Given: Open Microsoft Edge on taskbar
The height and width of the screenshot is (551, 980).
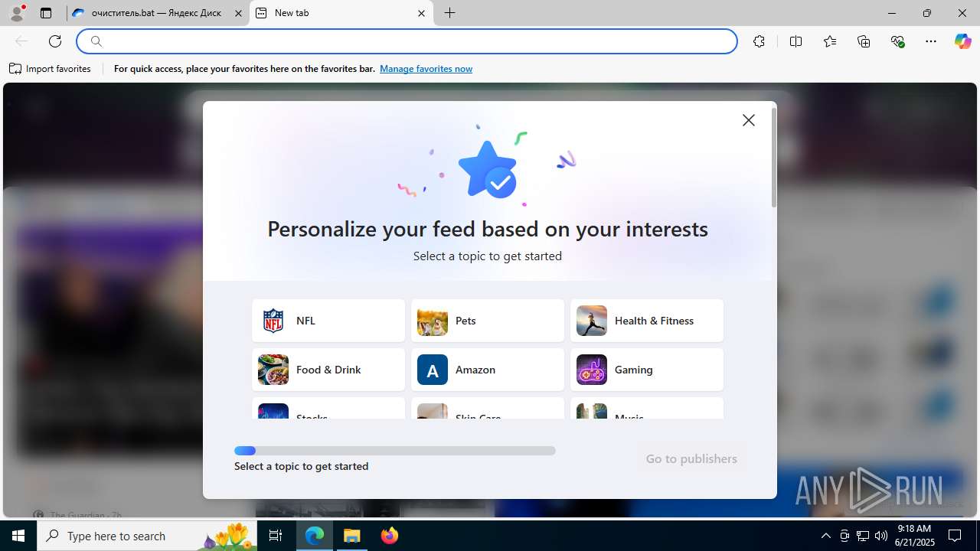Looking at the screenshot, I should click(315, 536).
